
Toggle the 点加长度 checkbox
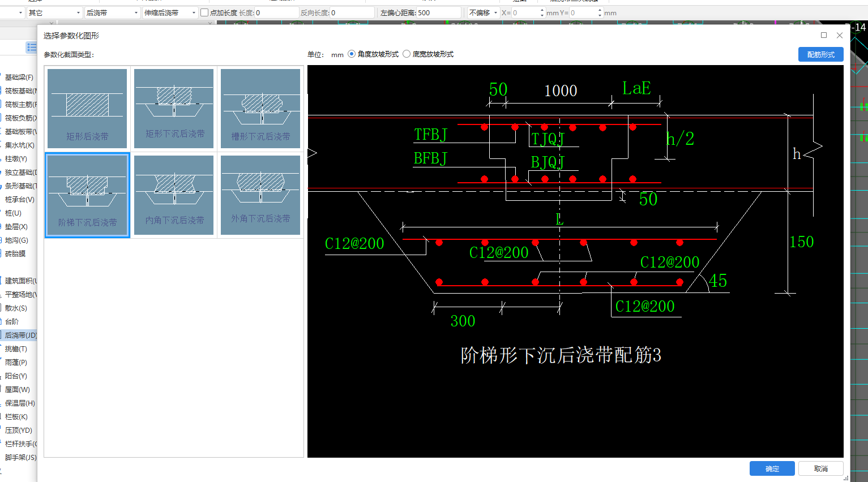coord(204,12)
